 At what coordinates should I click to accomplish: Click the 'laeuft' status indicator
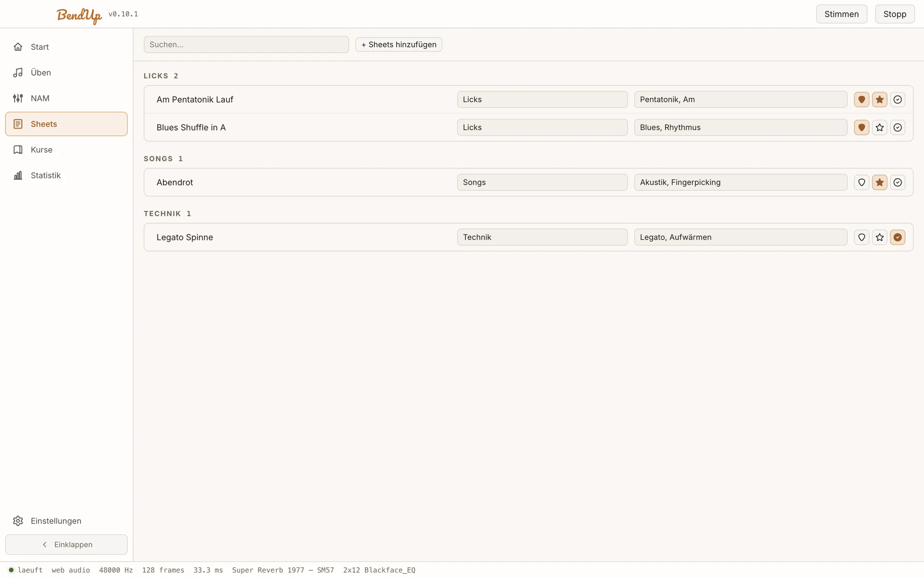[25, 570]
